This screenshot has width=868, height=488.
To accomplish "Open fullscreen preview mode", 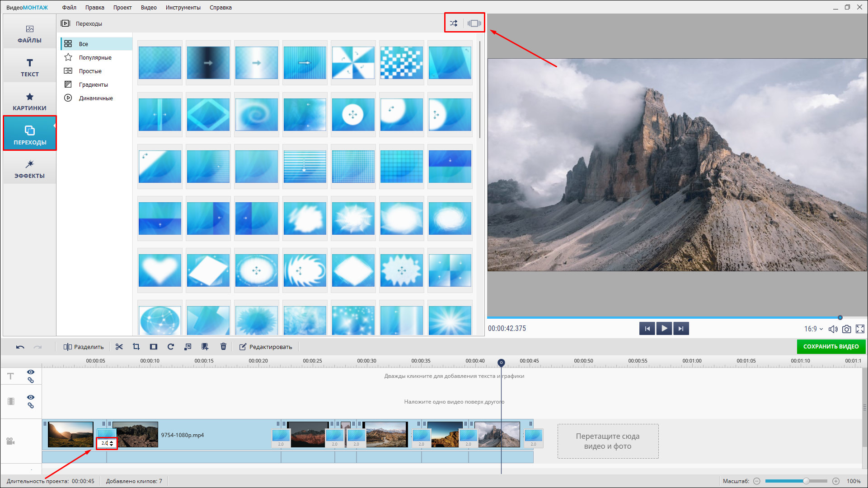I will tap(860, 329).
